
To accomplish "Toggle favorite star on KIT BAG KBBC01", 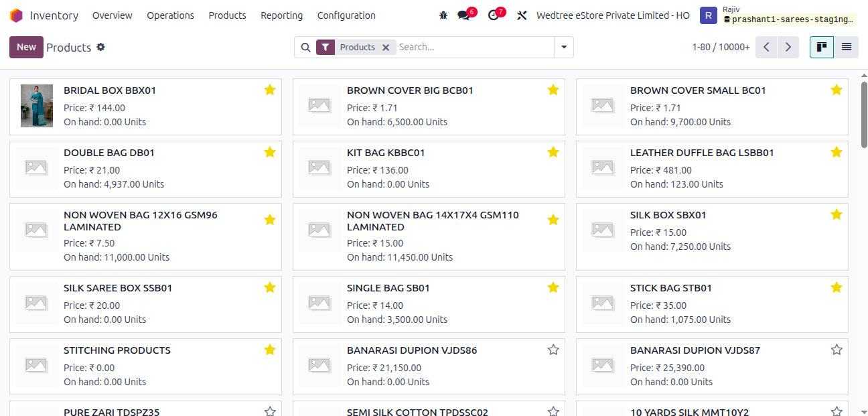I will coord(553,152).
